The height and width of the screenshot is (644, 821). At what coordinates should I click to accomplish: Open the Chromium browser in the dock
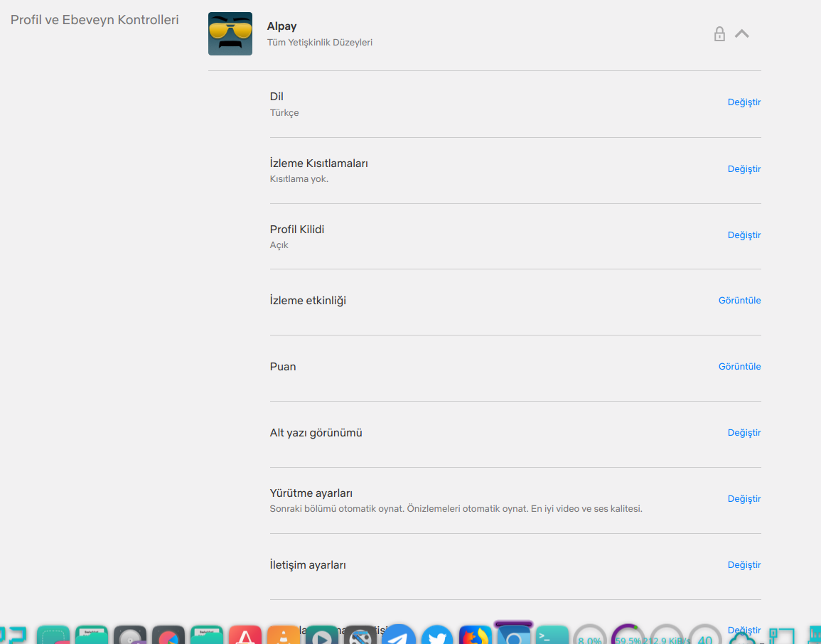pyautogui.click(x=514, y=635)
